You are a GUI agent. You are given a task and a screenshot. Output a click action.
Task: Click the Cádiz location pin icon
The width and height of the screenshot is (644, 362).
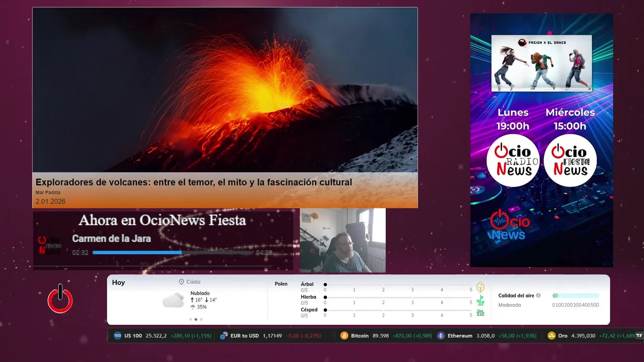(x=181, y=282)
